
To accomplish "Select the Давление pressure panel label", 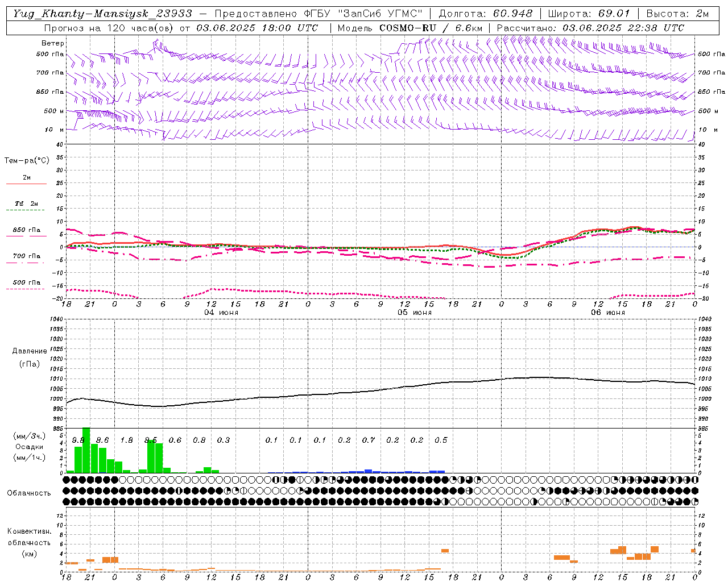I will pyautogui.click(x=30, y=351).
